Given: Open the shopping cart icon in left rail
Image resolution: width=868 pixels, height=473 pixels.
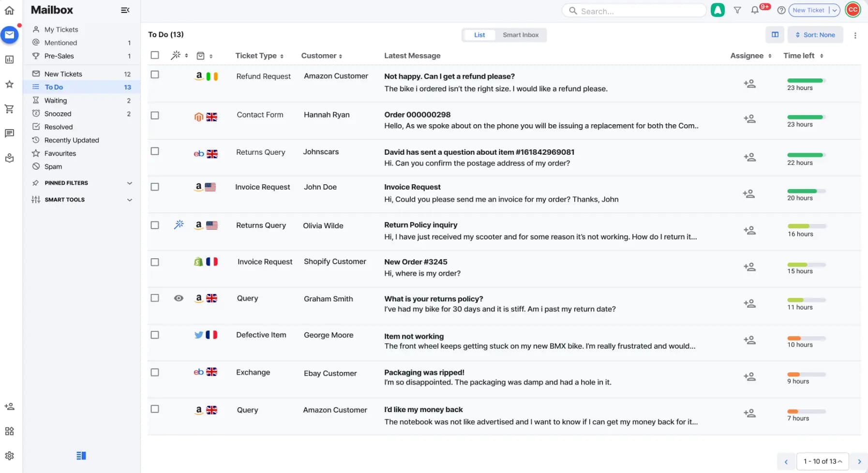Looking at the screenshot, I should click(9, 109).
